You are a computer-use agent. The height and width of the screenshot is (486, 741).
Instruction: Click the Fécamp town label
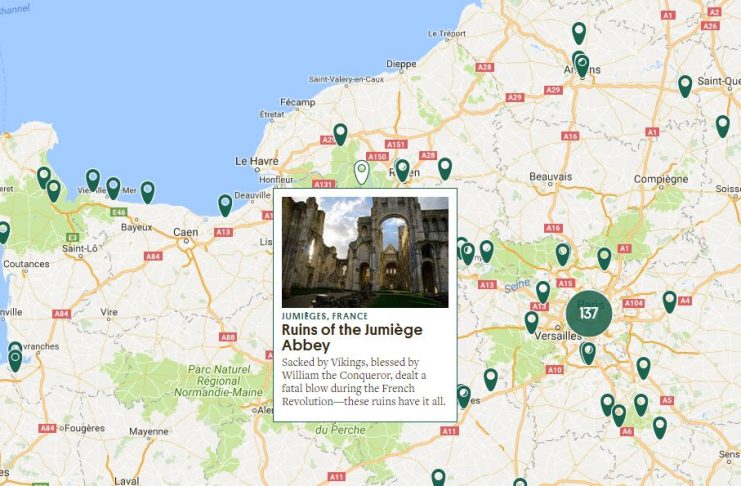coord(297,102)
